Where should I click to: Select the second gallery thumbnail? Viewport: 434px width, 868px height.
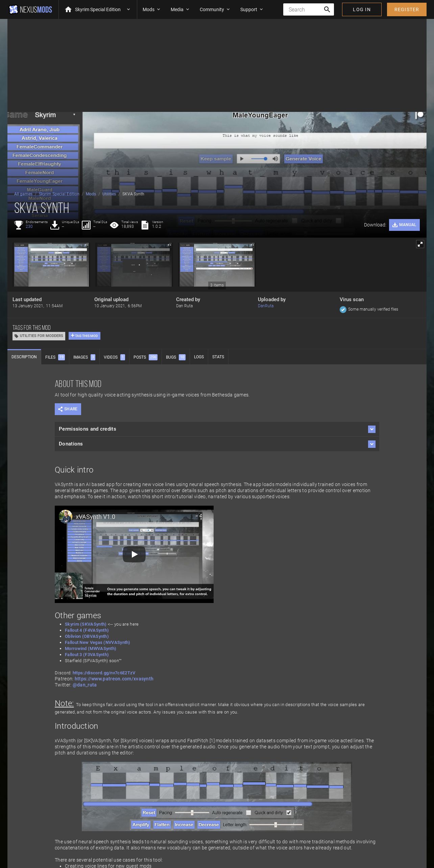click(134, 265)
